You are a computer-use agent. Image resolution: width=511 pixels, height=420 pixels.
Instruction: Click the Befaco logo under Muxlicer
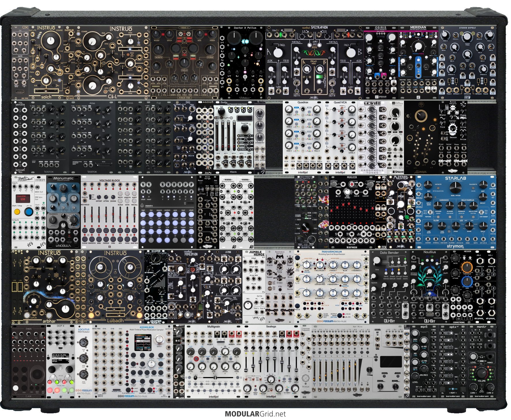352,247
